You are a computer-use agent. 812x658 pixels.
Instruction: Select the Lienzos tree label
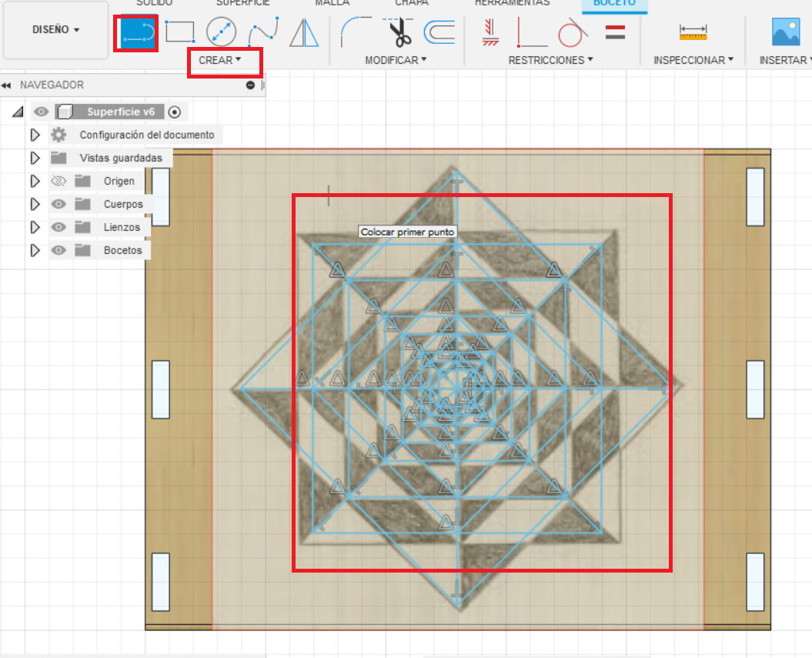[x=122, y=227]
